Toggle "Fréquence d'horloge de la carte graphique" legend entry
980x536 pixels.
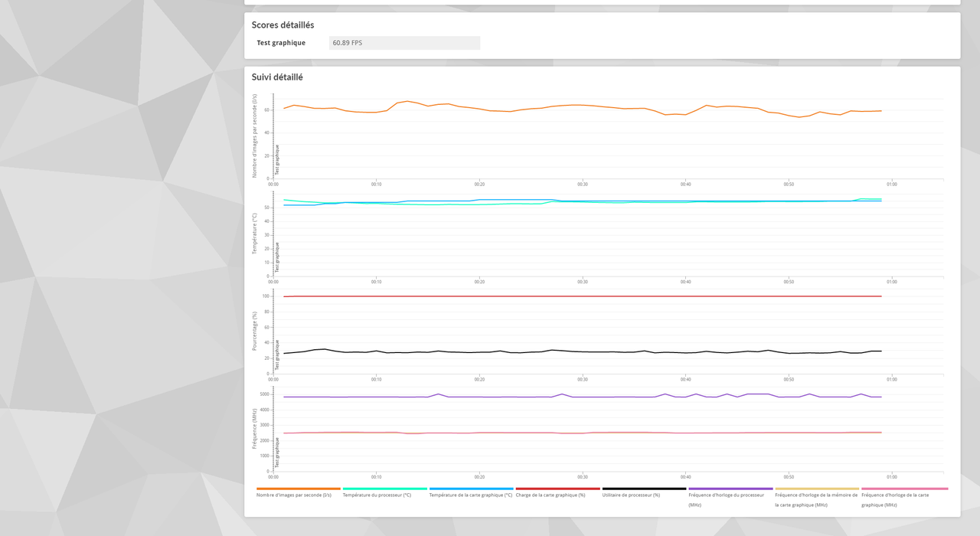[904, 497]
